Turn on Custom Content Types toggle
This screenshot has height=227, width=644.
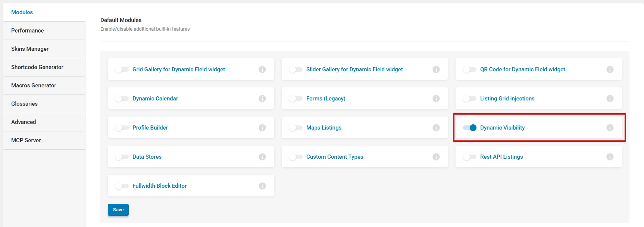click(296, 157)
